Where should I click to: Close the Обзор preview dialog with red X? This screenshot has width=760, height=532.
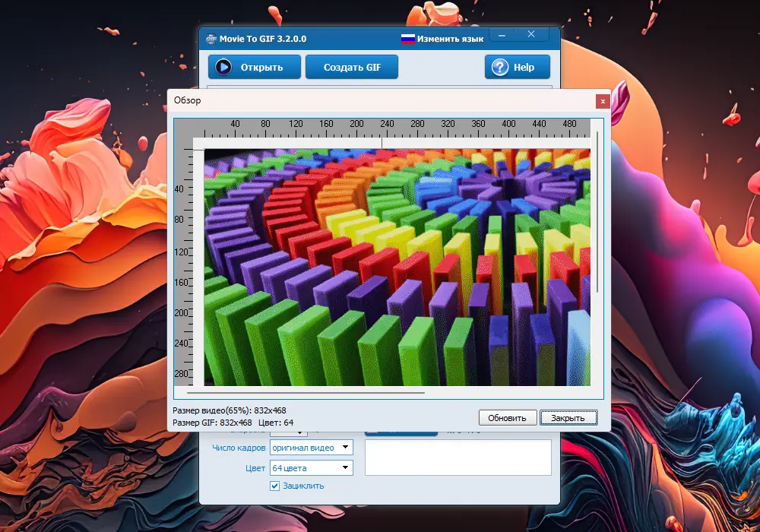(x=603, y=101)
